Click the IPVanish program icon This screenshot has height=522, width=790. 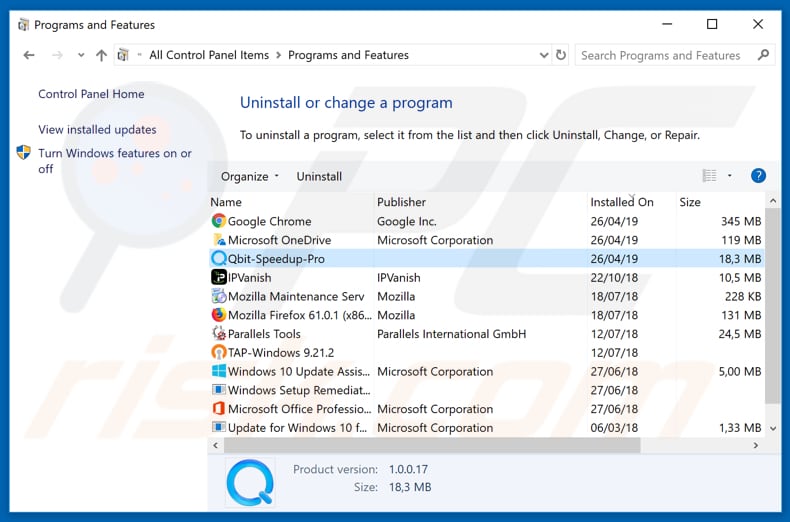[219, 277]
